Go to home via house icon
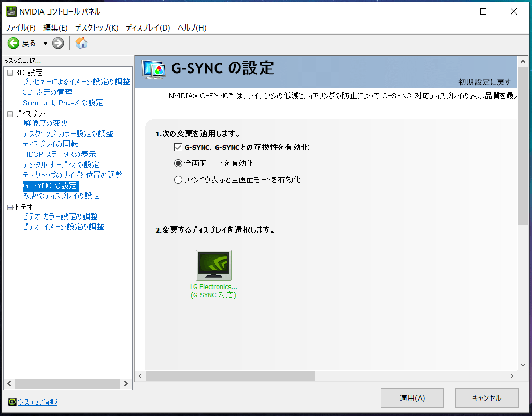532x416 pixels. point(81,43)
